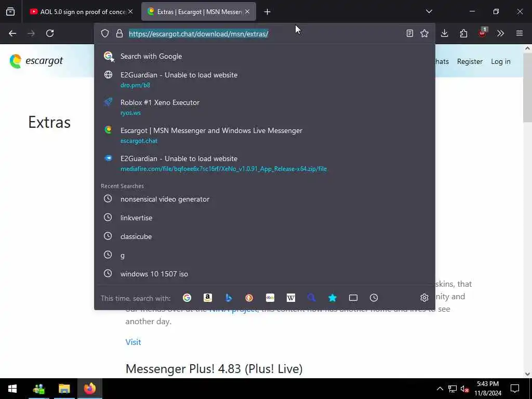
Task: Click the page vertical scrollbar thumb
Action: pos(527,87)
